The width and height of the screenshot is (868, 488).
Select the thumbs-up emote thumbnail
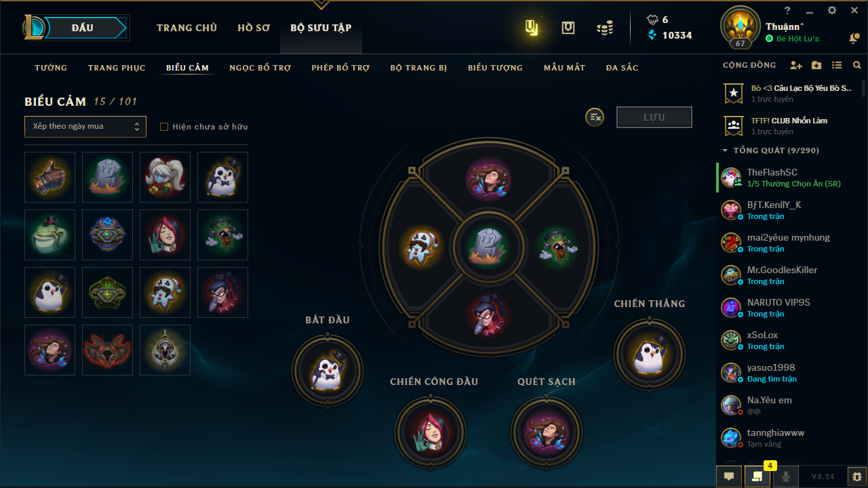coord(50,177)
